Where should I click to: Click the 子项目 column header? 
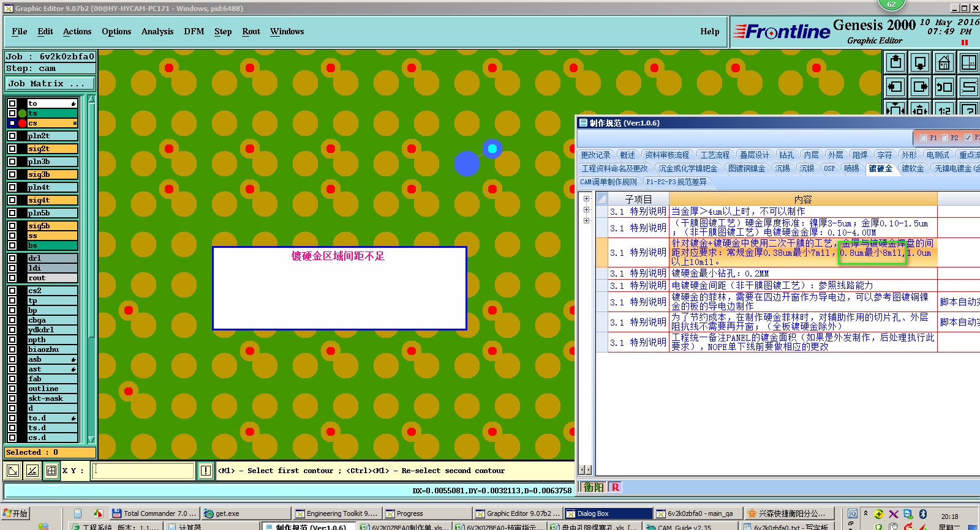[638, 199]
